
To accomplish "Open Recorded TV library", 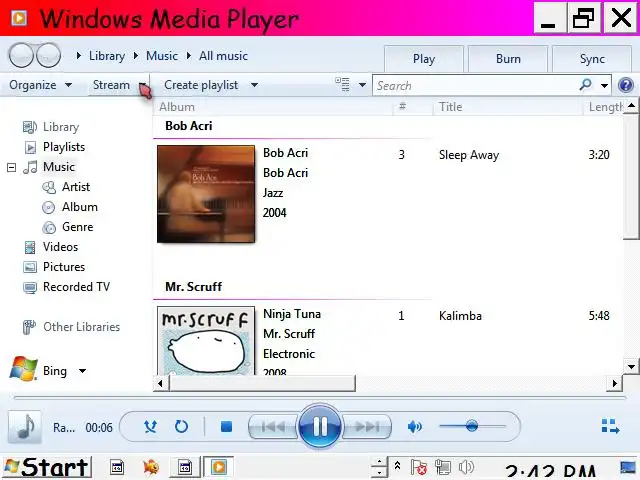I will (76, 287).
